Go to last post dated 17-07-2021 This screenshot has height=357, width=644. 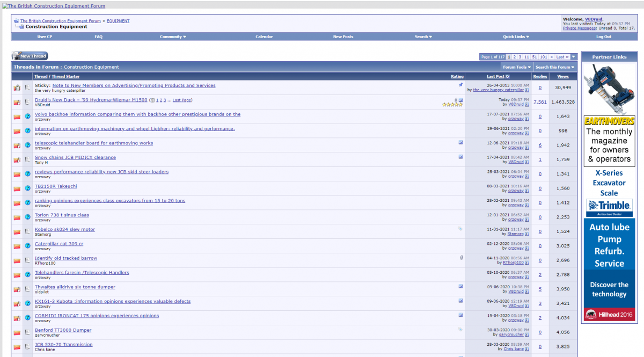tap(527, 119)
